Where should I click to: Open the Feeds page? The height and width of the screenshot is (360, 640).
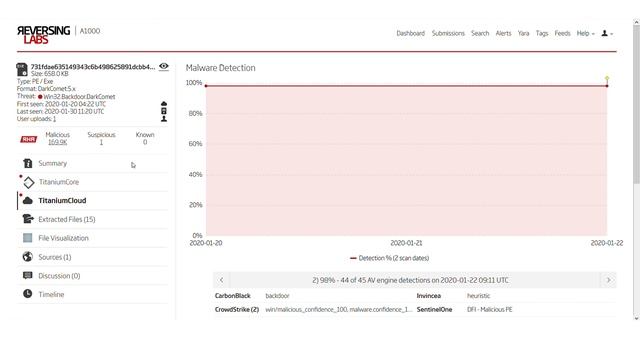tap(562, 33)
